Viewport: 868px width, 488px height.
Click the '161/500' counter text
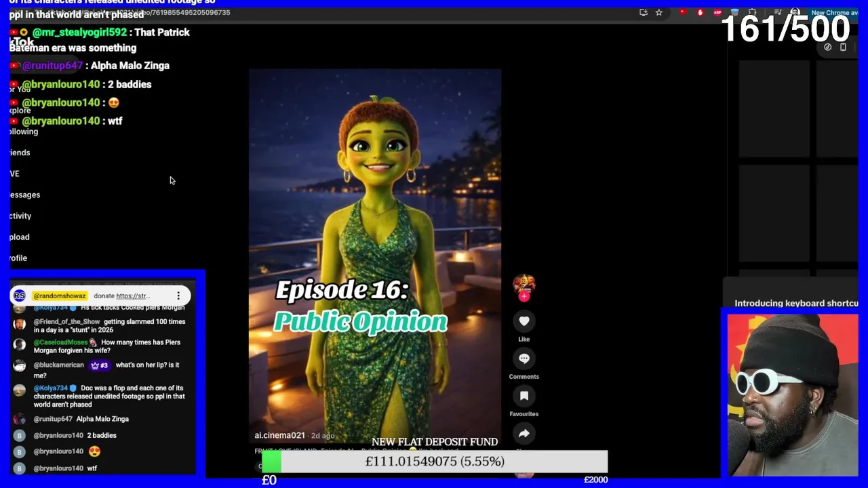point(785,28)
